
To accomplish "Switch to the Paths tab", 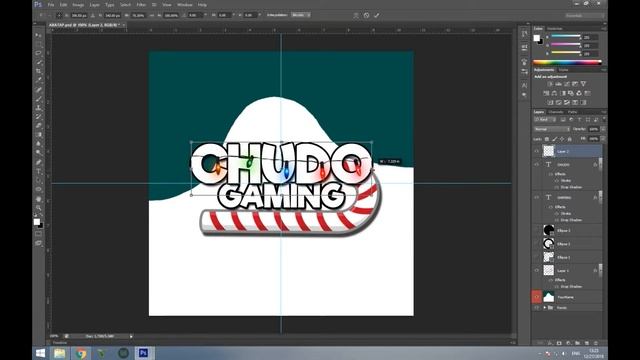I will tap(572, 112).
